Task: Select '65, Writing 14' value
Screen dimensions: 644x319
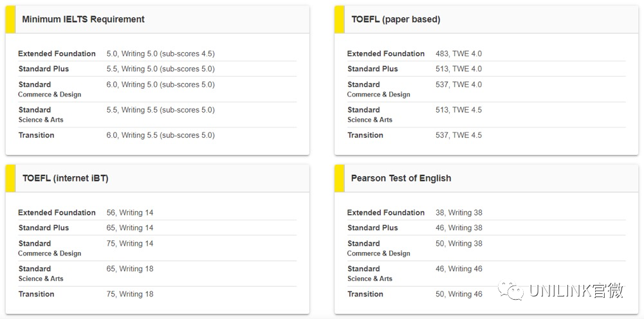Action: (130, 228)
